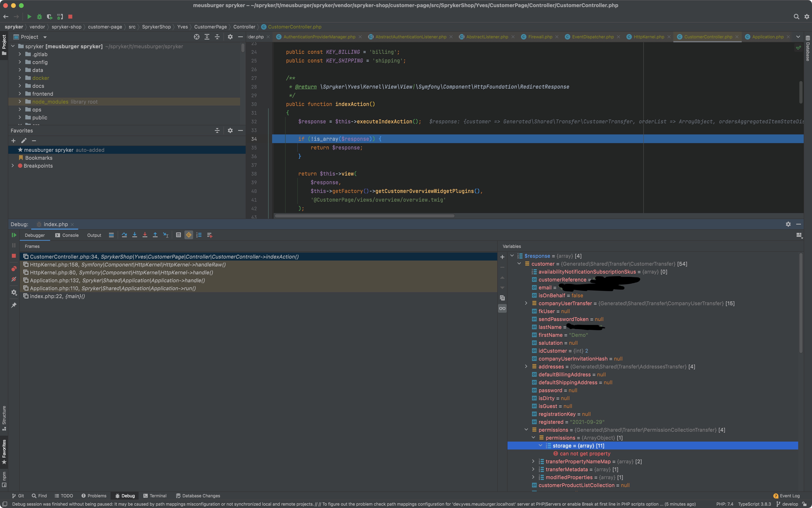Stop debugging with the red square in Debug sidebar
Image resolution: width=812 pixels, height=508 pixels.
[x=14, y=256]
